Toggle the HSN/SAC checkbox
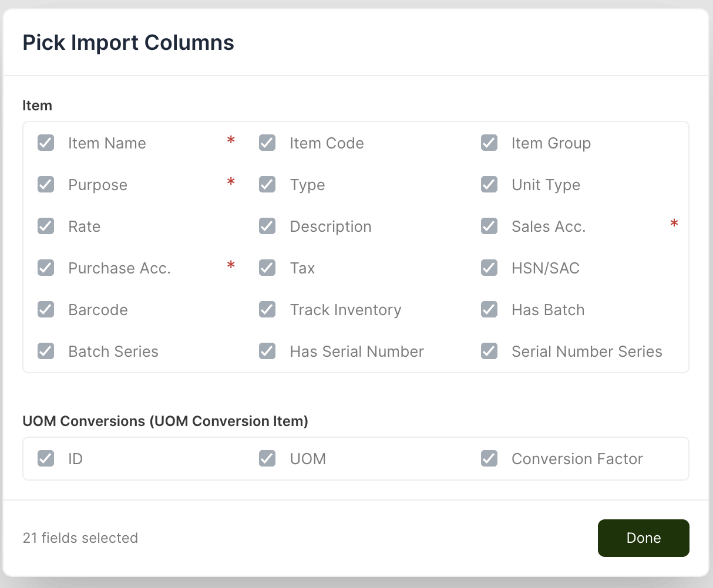This screenshot has height=588, width=713. [x=489, y=268]
